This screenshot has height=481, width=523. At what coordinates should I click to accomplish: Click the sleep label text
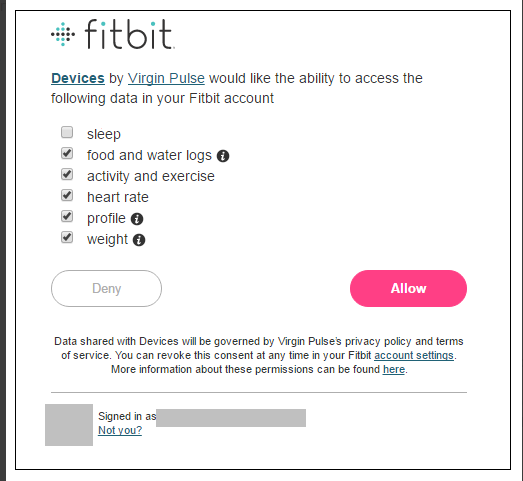click(104, 134)
